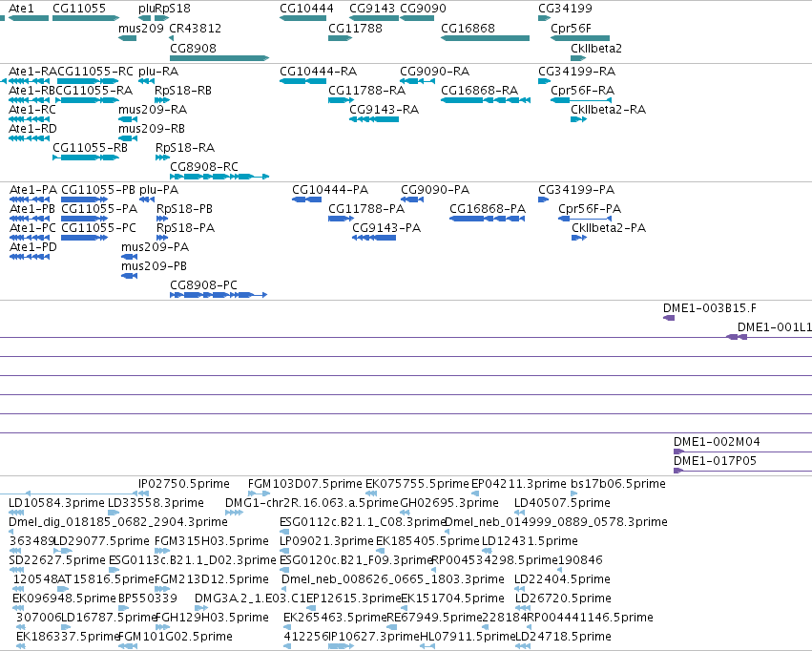Click transcript CG11055-RB
The width and height of the screenshot is (812, 651).
point(86,157)
